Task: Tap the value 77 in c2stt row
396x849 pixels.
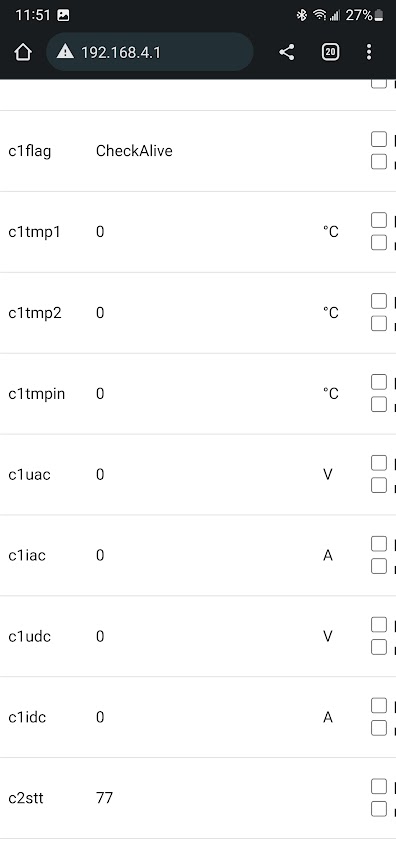Action: [104, 798]
